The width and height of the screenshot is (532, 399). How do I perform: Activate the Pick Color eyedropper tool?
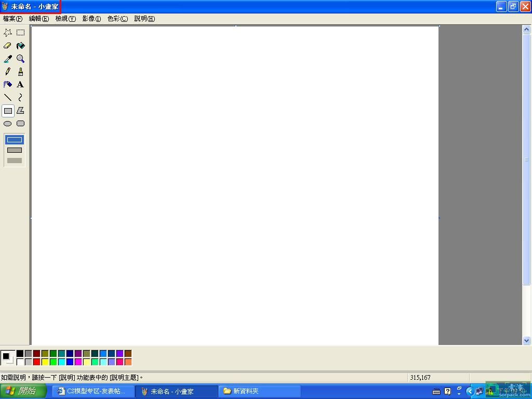point(7,59)
